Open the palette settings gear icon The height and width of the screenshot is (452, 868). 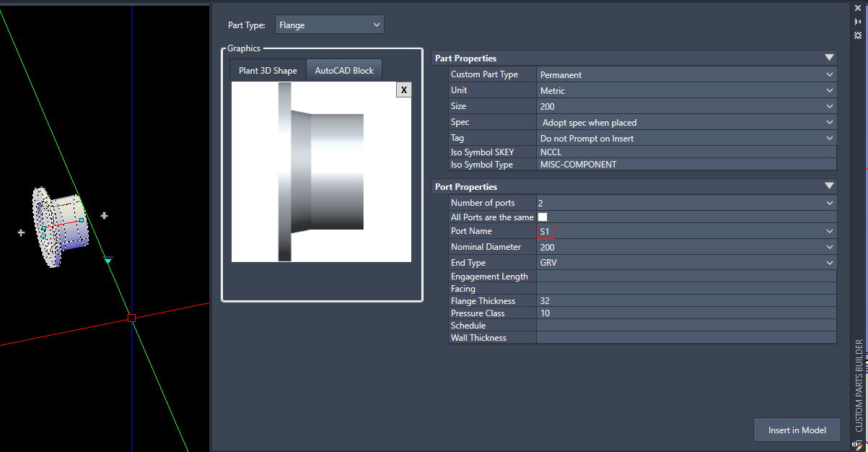coord(858,33)
